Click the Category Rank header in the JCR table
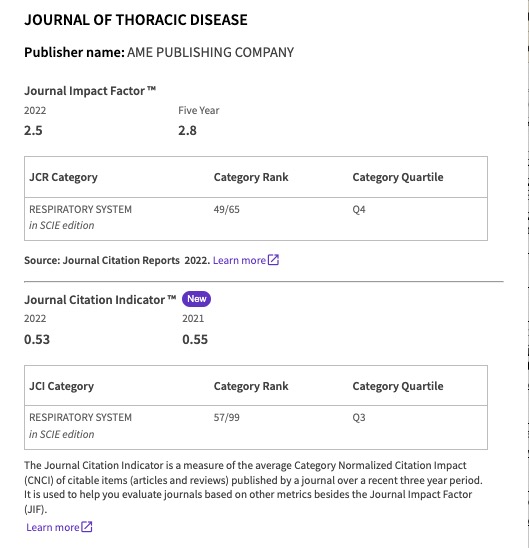 point(251,177)
